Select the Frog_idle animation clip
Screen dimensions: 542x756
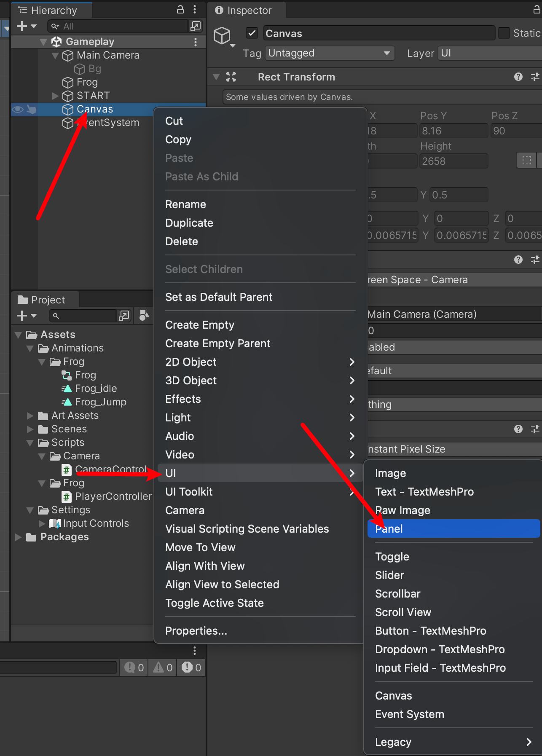[x=89, y=389]
